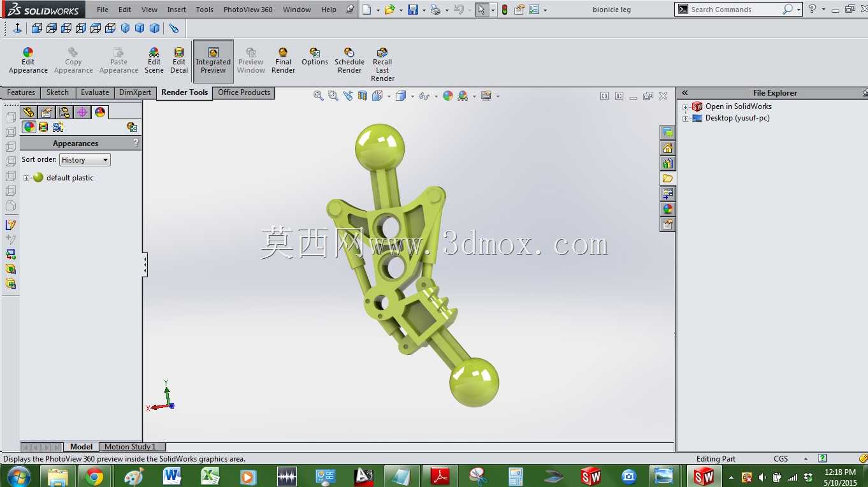Show Decals view in DisplayManager
This screenshot has height=487, width=868.
[43, 127]
